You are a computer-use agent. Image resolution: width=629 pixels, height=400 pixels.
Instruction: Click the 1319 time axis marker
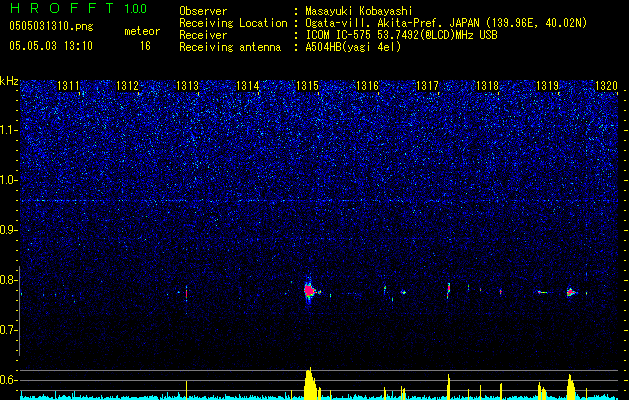coord(547,85)
